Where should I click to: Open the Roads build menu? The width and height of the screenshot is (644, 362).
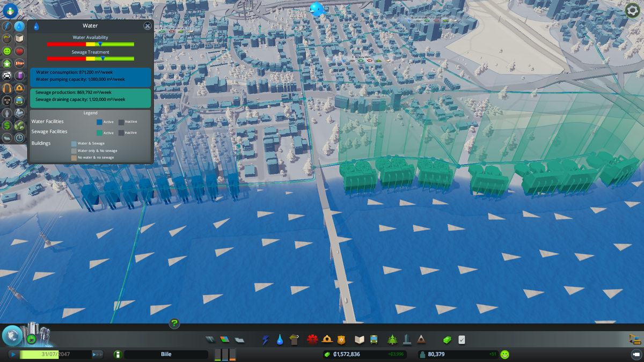[210, 340]
